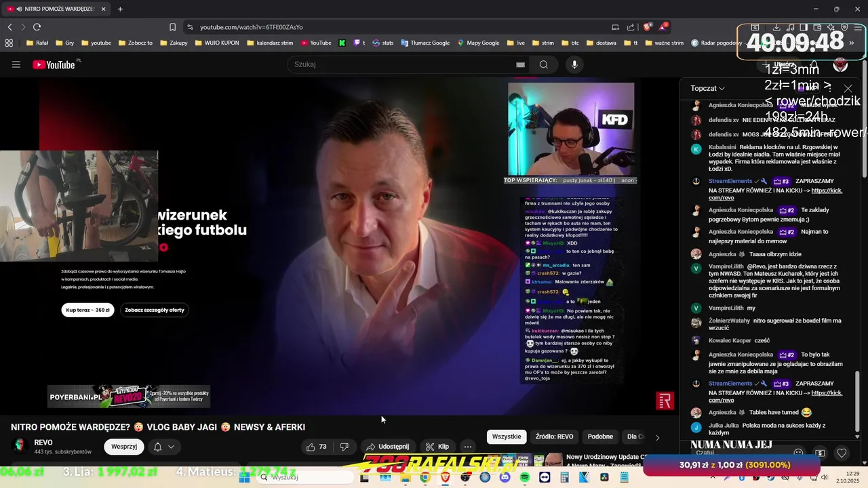Click the Windows taskbar search box
The image size is (868, 488).
304,477
